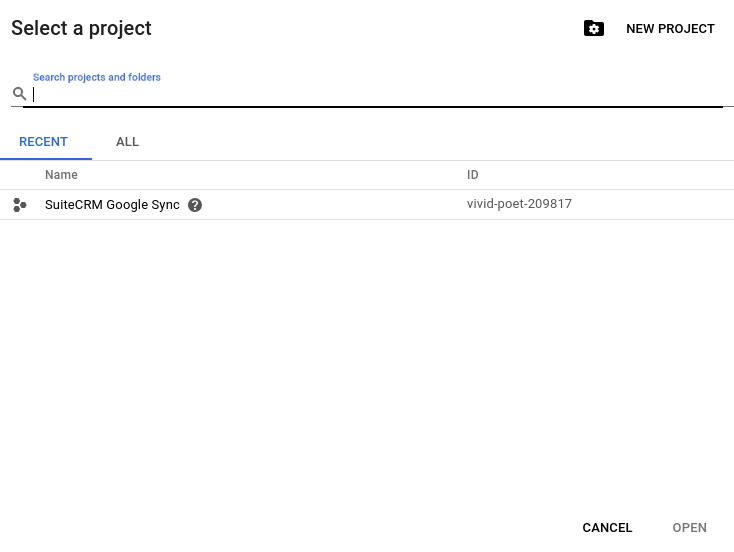Click the project dots icon beside SuiteCRM Google Sync
The width and height of the screenshot is (734, 552).
click(x=20, y=205)
